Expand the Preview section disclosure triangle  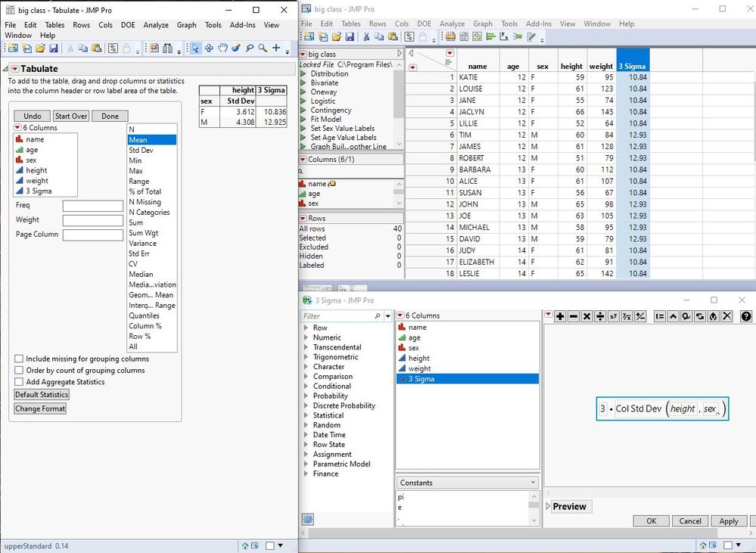click(x=549, y=506)
